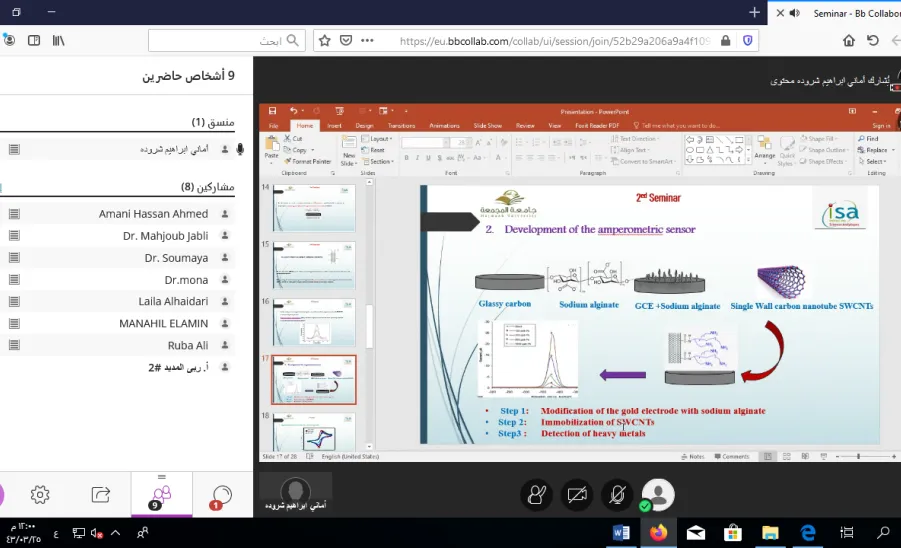This screenshot has width=901, height=548.
Task: Click the Arabic search box
Action: pyautogui.click(x=226, y=41)
